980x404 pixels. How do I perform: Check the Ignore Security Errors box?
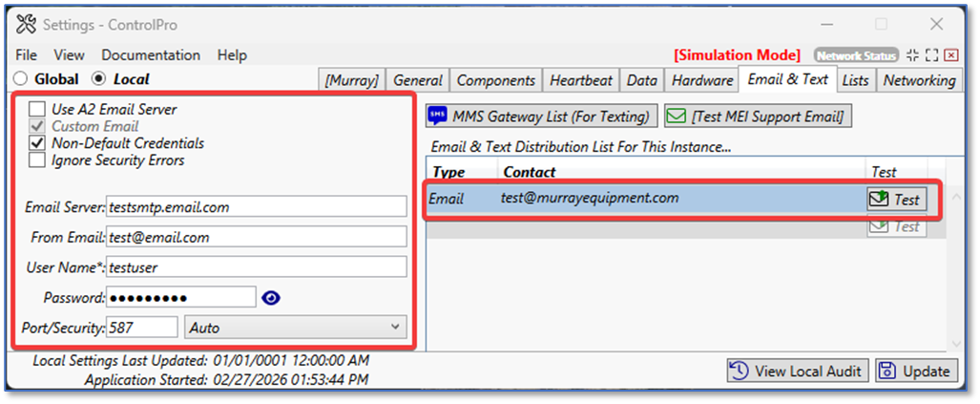(37, 159)
